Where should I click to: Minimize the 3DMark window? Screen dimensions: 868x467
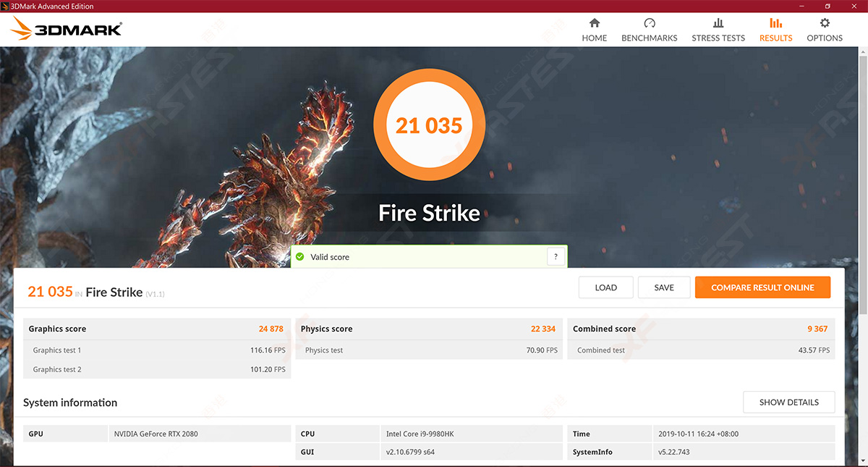pyautogui.click(x=801, y=7)
